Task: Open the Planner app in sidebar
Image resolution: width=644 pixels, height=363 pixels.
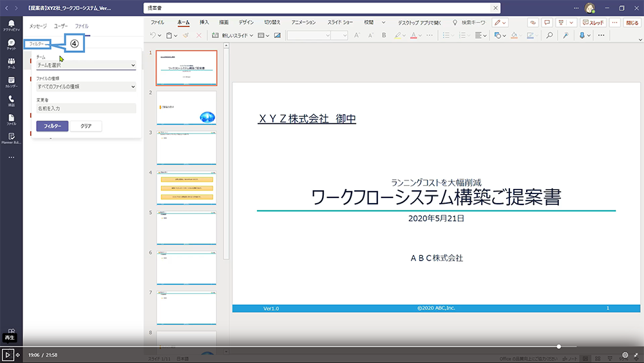Action: click(x=11, y=138)
